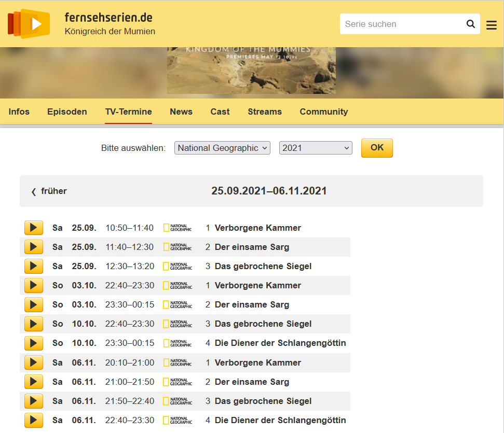
Task: Open the Cast tab
Action: [x=220, y=111]
